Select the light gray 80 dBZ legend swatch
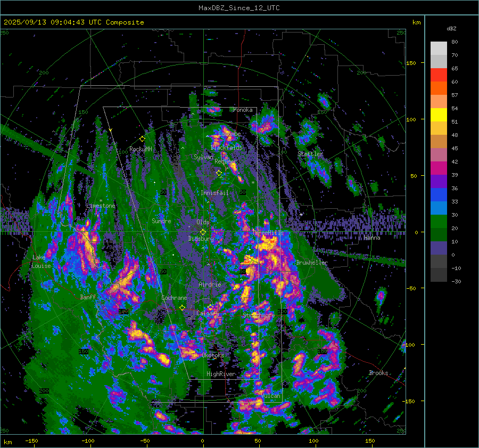Image resolution: width=479 pixels, height=448 pixels. (x=439, y=48)
